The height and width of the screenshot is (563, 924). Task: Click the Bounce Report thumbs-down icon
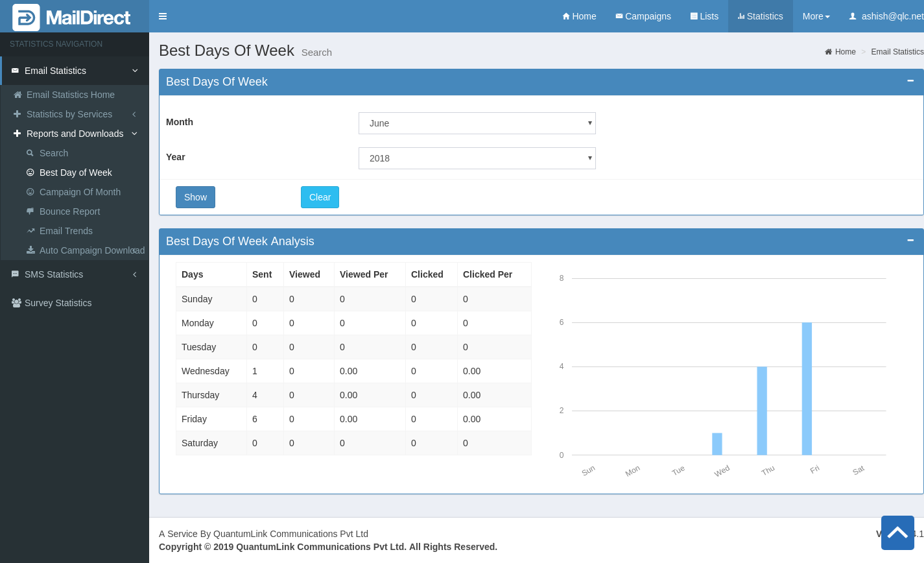tap(30, 211)
